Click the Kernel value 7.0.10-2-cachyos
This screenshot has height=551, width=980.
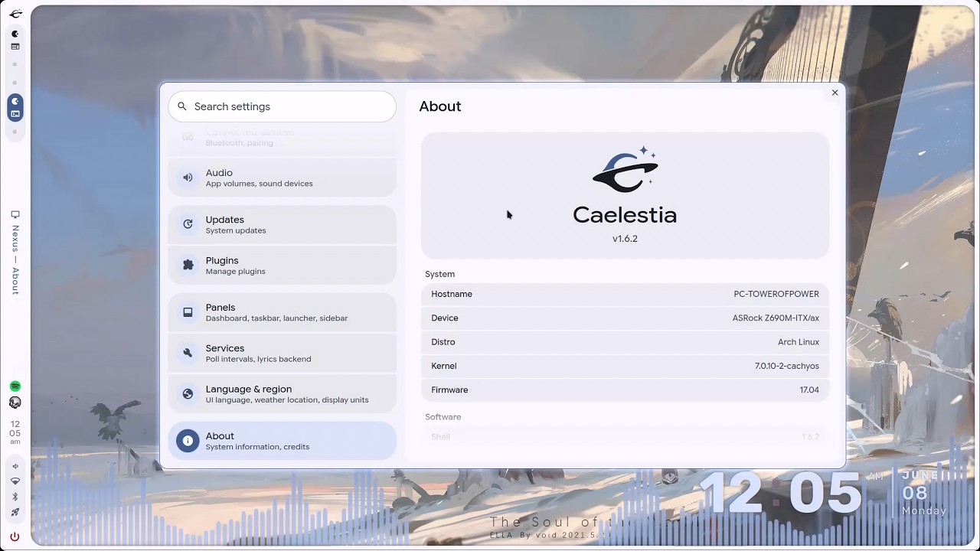[786, 366]
